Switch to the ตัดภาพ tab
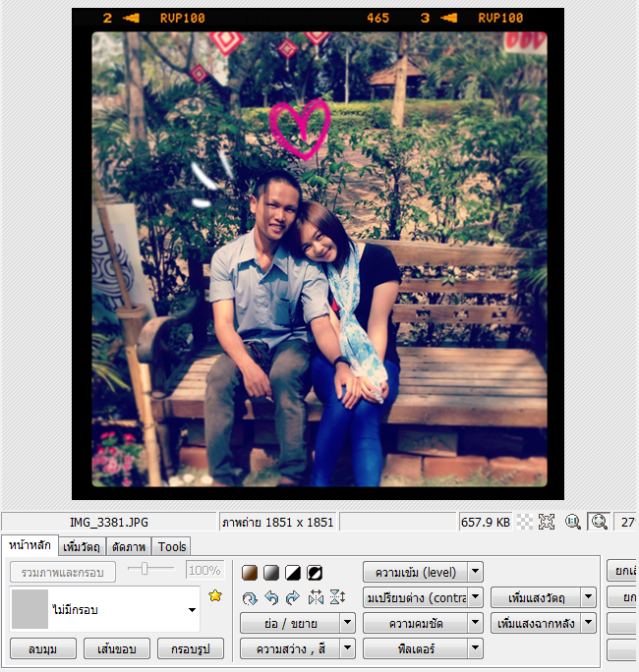 tap(129, 546)
